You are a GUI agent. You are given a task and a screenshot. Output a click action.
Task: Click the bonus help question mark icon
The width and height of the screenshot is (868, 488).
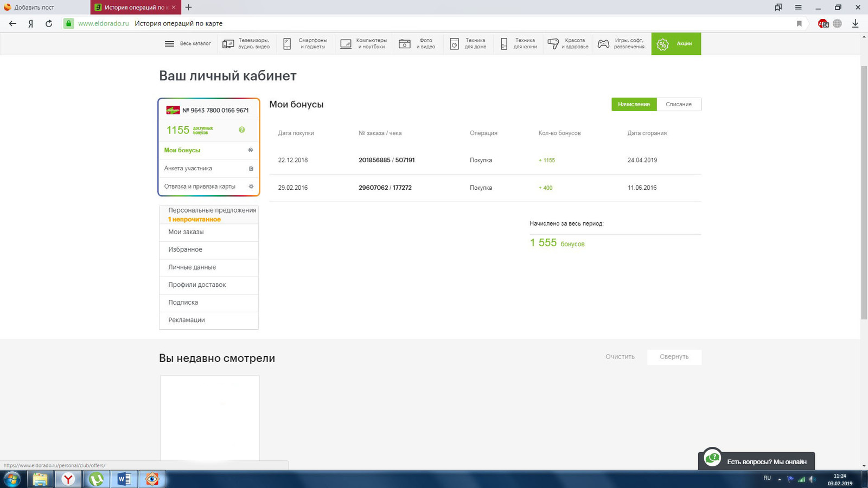(x=242, y=130)
